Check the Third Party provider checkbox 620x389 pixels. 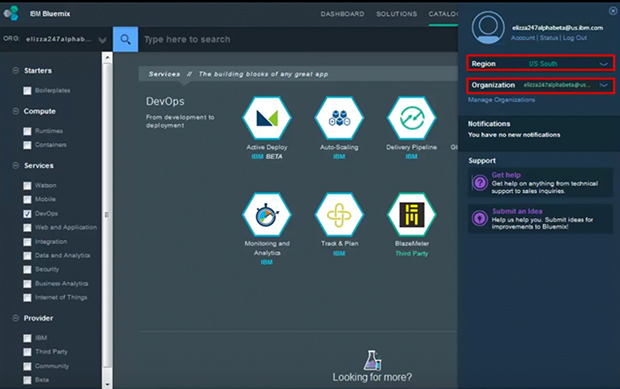coord(27,352)
